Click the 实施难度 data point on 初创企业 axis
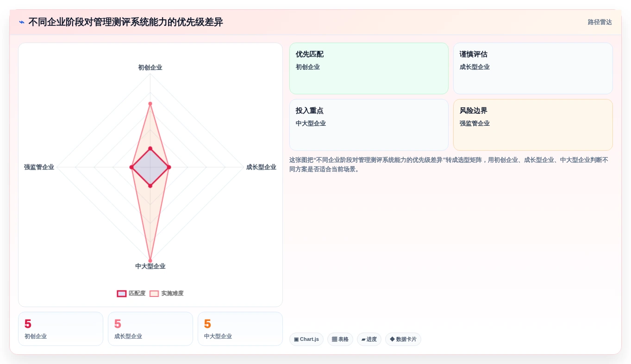 (150, 104)
